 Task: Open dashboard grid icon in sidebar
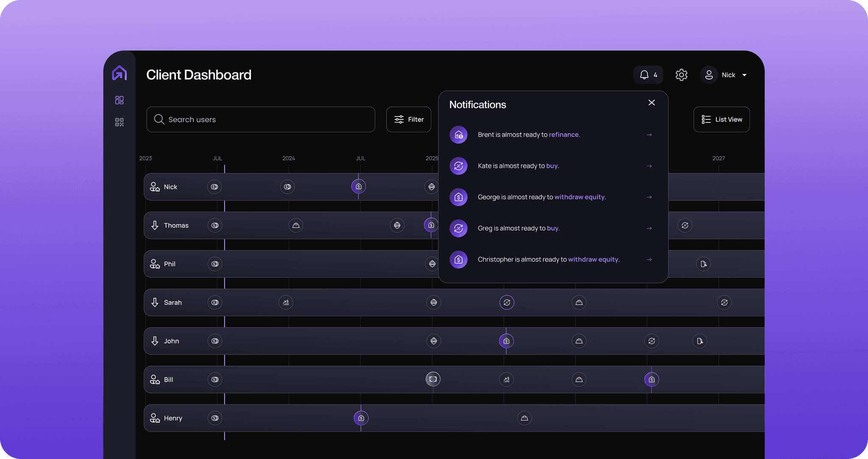(x=120, y=100)
